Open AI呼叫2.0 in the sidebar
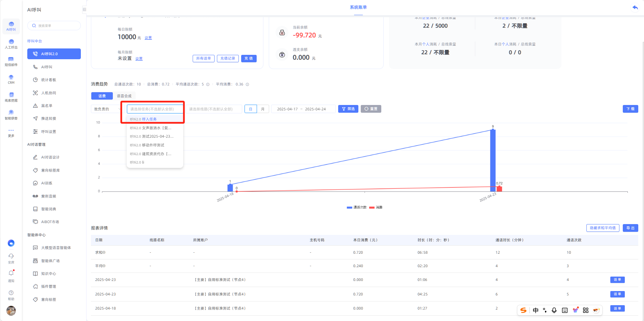This screenshot has width=644, height=321. [x=54, y=54]
